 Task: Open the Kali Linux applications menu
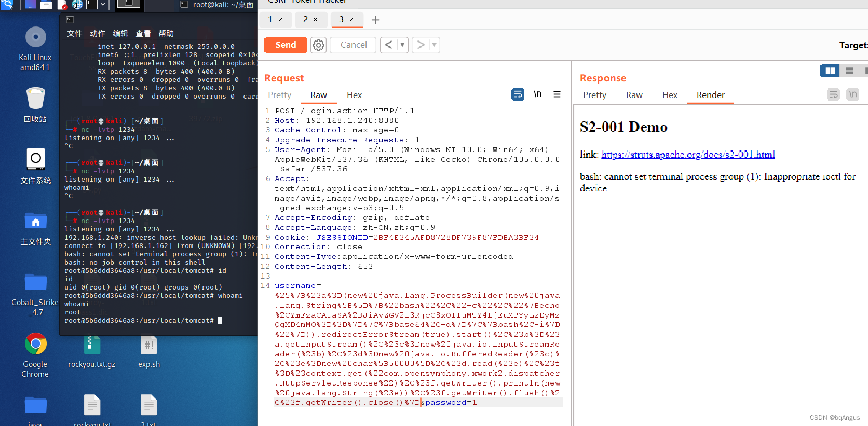pyautogui.click(x=7, y=5)
